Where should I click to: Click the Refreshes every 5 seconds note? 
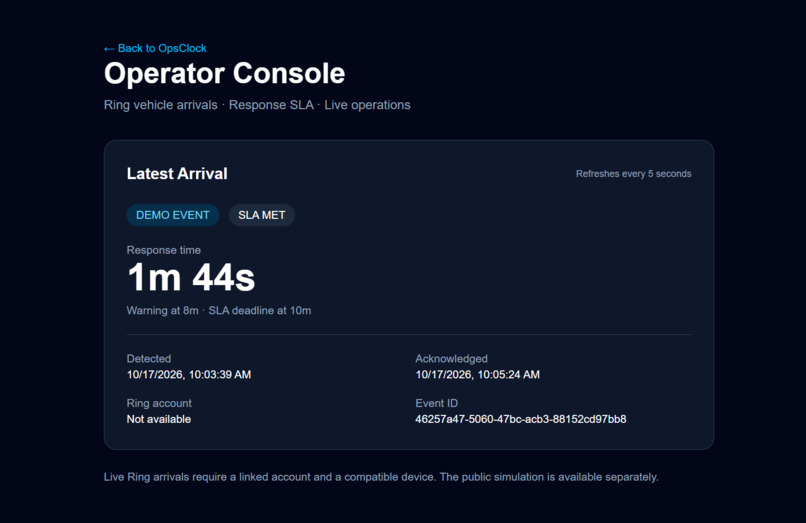click(633, 174)
